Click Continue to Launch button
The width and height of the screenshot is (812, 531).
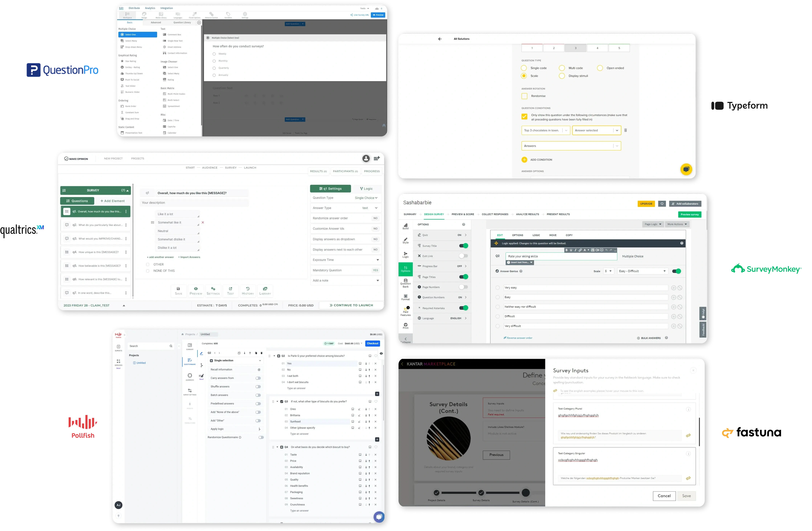click(x=351, y=305)
